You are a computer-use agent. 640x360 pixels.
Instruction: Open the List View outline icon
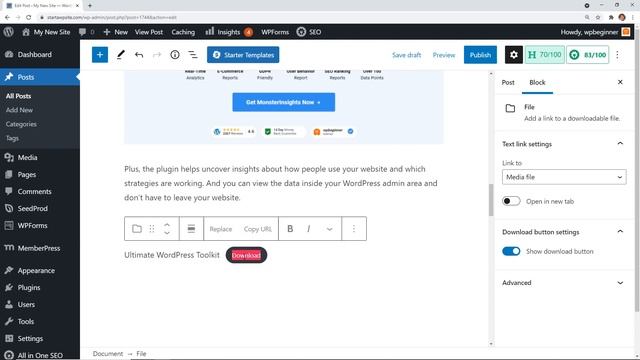point(193,55)
